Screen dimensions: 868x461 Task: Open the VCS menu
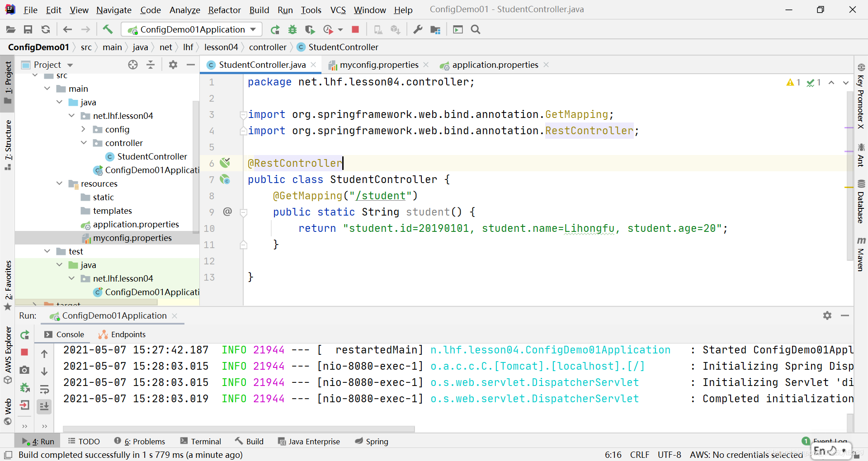click(x=338, y=10)
